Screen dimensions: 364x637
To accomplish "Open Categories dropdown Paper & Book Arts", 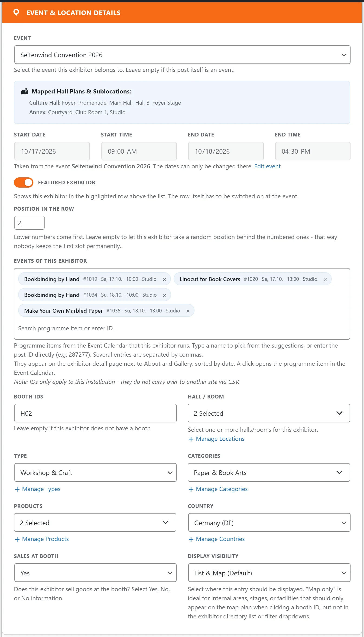I will [269, 472].
